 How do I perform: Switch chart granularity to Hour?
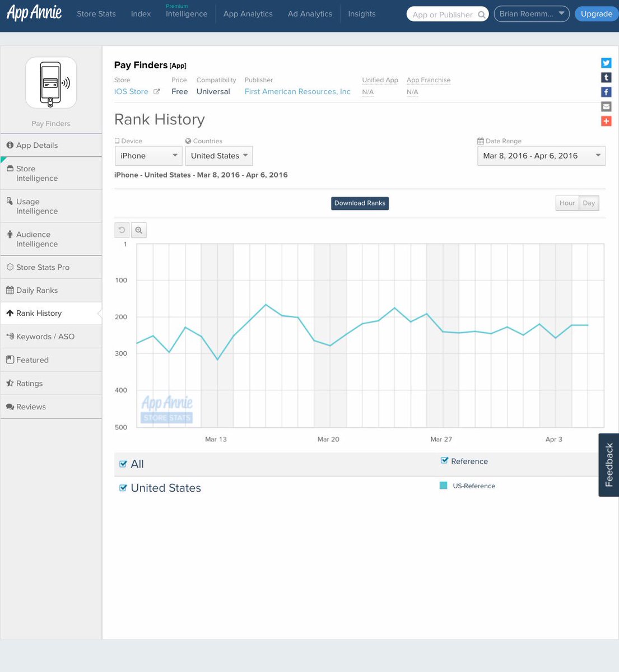[567, 203]
